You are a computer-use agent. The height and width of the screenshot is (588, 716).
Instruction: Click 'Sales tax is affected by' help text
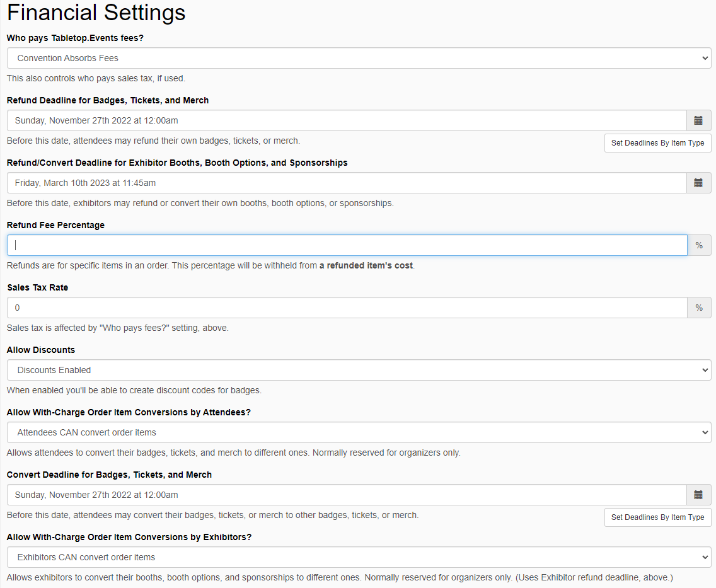pyautogui.click(x=117, y=328)
